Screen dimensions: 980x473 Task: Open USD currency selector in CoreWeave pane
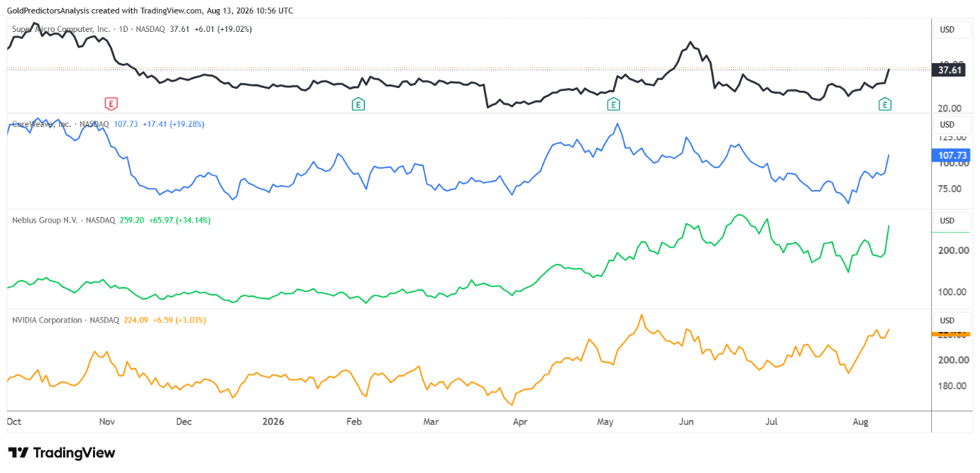pyautogui.click(x=947, y=125)
